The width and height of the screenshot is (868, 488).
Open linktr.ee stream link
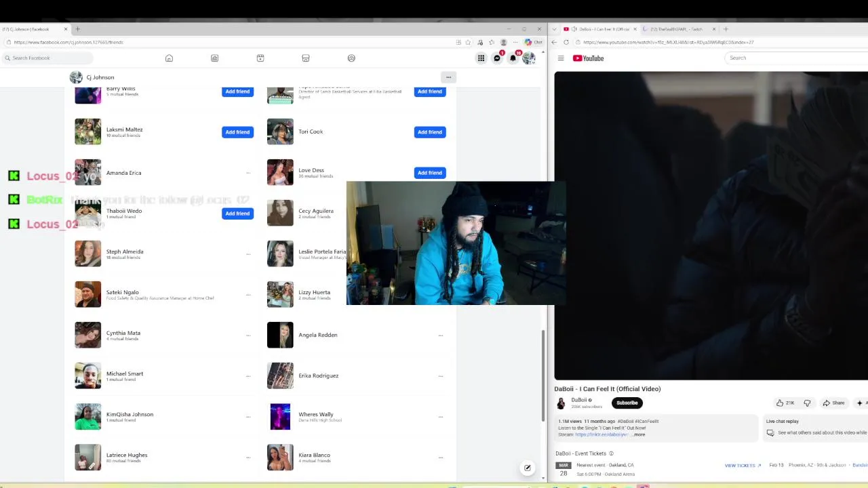[x=601, y=434]
